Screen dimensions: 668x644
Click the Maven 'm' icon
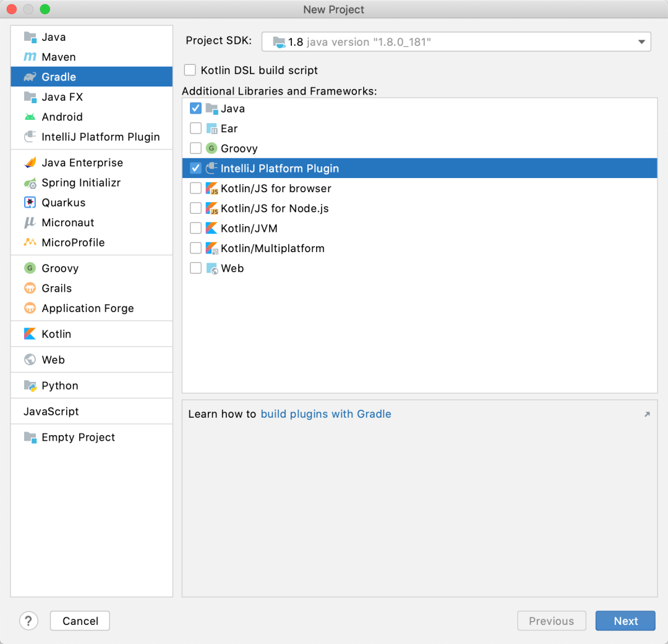[x=30, y=57]
